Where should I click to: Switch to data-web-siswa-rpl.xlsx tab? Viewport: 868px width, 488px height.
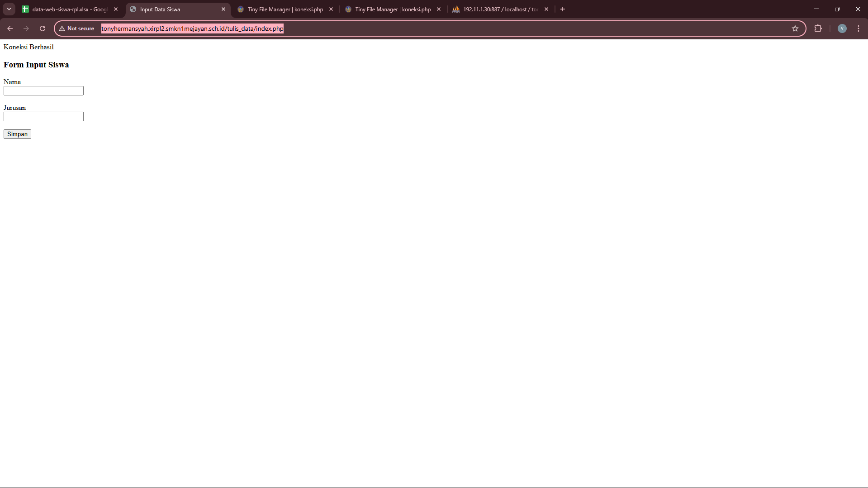(x=68, y=9)
